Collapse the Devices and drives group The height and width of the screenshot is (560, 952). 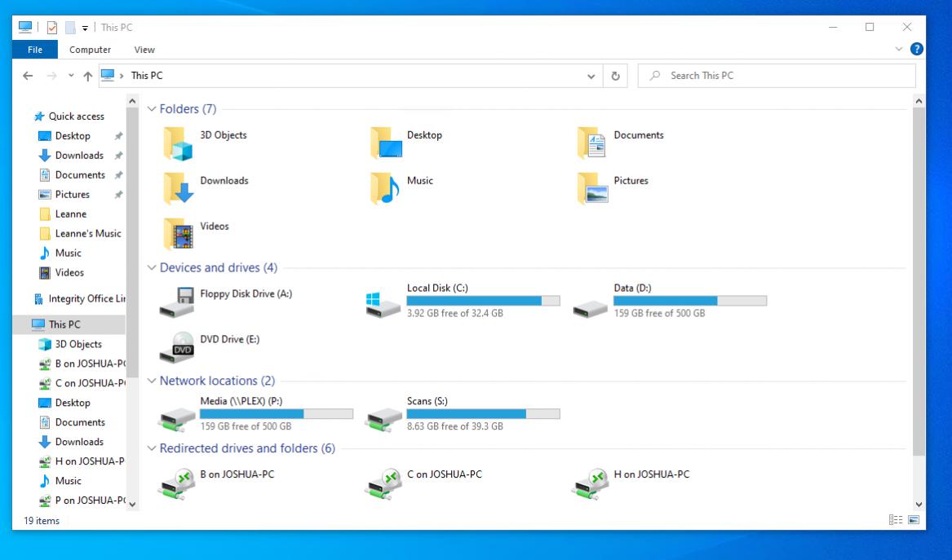click(x=152, y=268)
